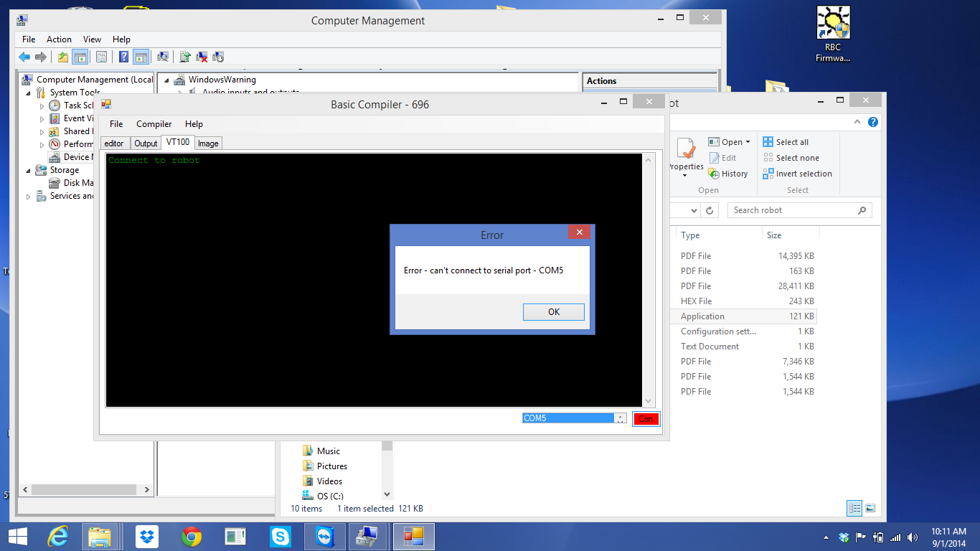Sort by Type column header
The image size is (980, 551).
pos(719,235)
